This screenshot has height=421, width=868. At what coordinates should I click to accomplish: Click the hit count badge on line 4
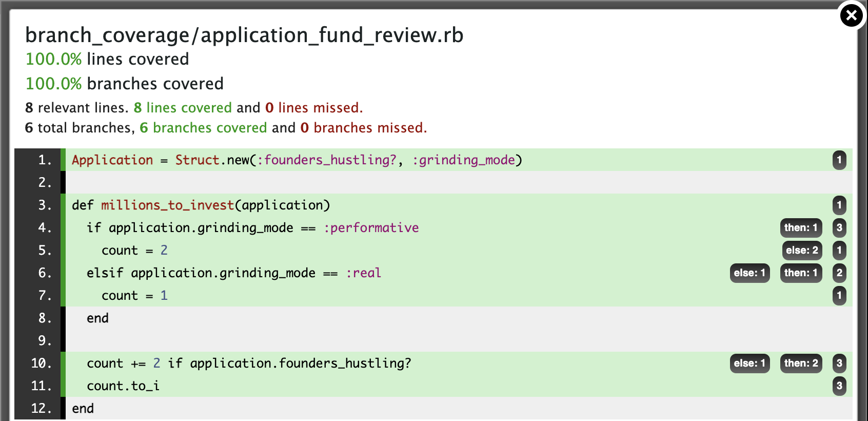click(x=839, y=228)
